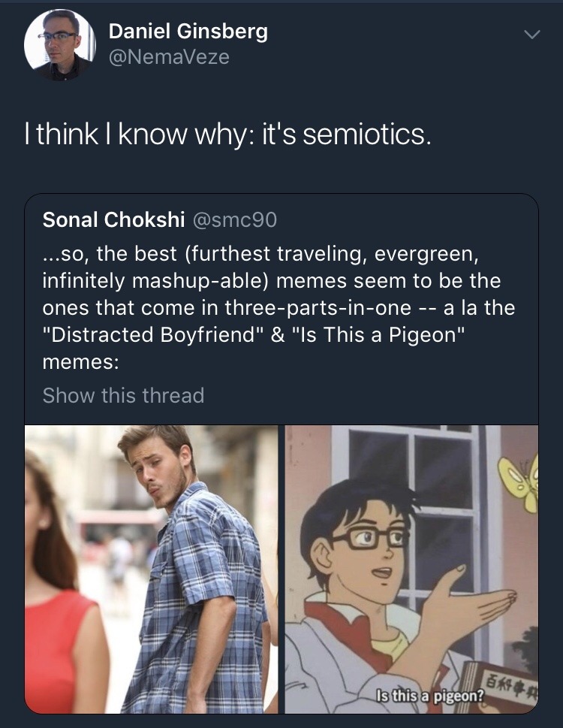Screen dimensions: 563x728
Task: Open the Daniel Ginsberg display name
Action: (188, 32)
